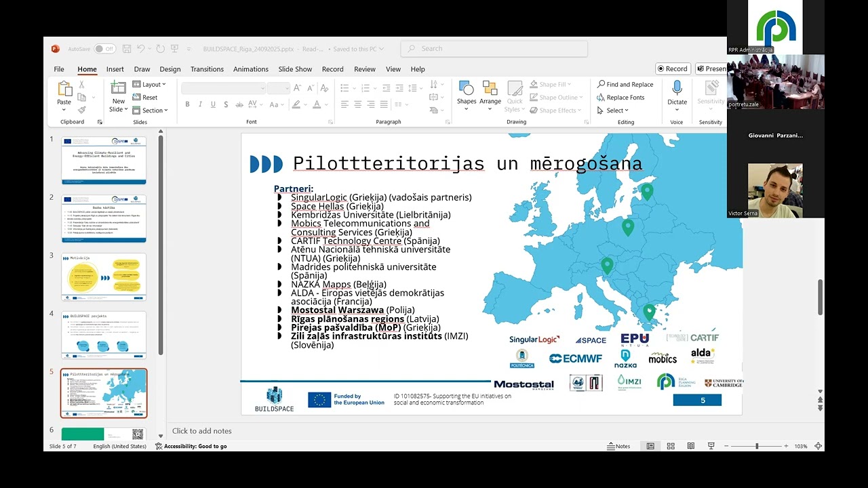Click Find and Replace
This screenshot has height=488, width=868.
pyautogui.click(x=625, y=85)
